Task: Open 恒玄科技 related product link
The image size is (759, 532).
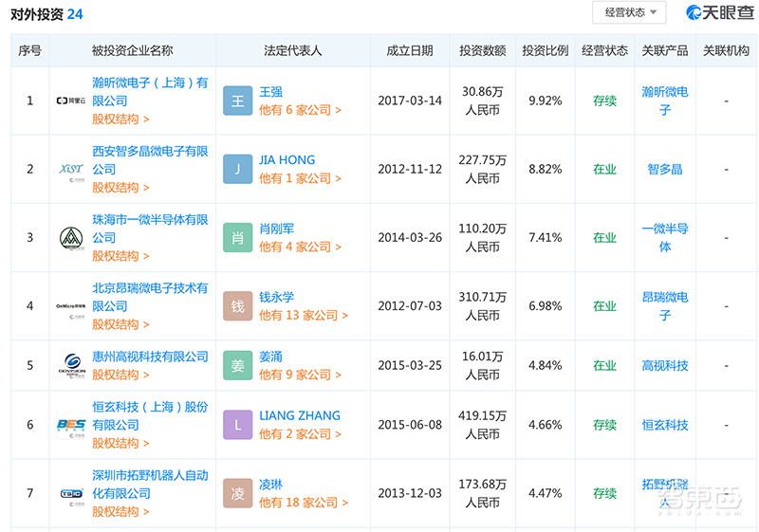Action: (665, 425)
